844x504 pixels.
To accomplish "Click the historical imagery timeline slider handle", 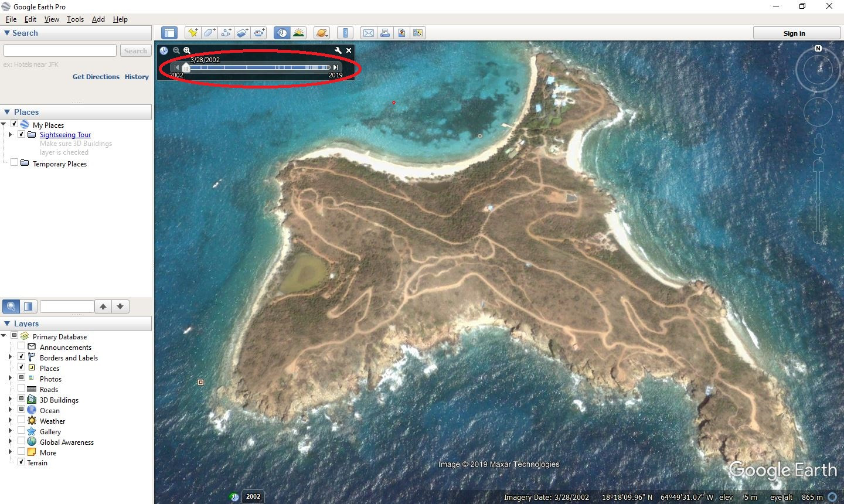I will tap(186, 68).
